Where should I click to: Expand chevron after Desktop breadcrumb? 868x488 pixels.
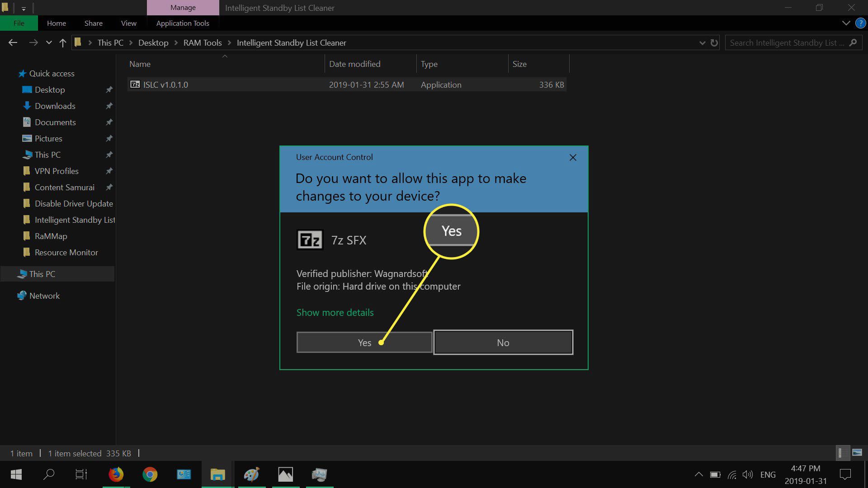coord(176,43)
